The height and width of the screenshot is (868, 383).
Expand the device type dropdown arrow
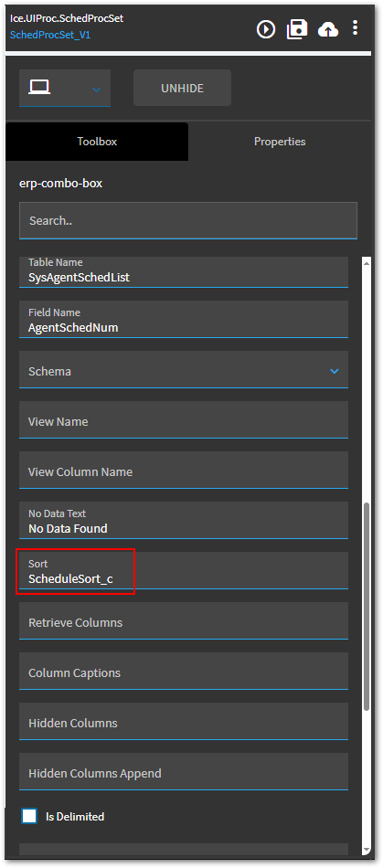click(x=96, y=90)
